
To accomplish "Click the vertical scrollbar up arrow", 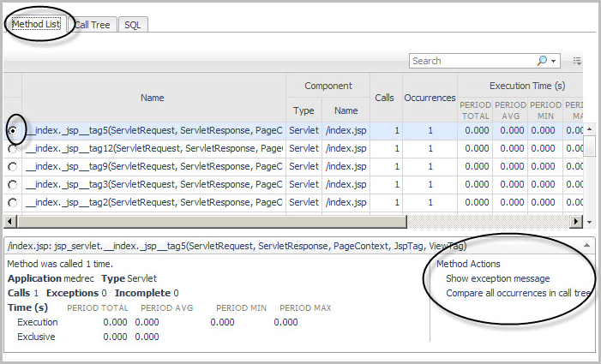I will pos(590,128).
